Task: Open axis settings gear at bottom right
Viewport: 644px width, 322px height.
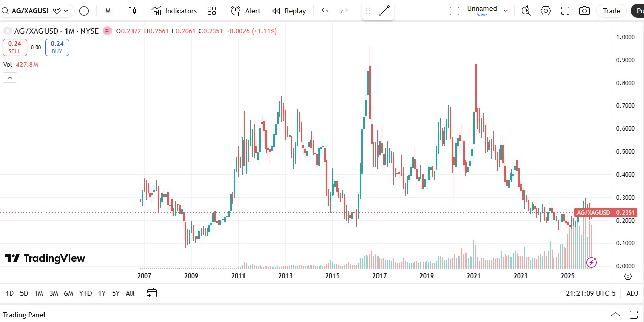Action: [x=628, y=277]
